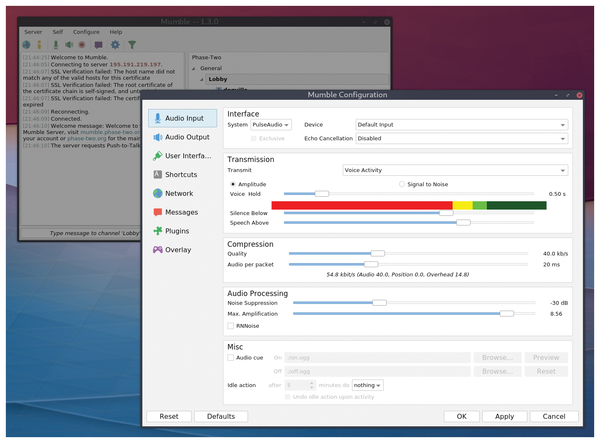Click the off.ogg audio cue path field
Viewport: 600px width, 443px height.
[378, 371]
